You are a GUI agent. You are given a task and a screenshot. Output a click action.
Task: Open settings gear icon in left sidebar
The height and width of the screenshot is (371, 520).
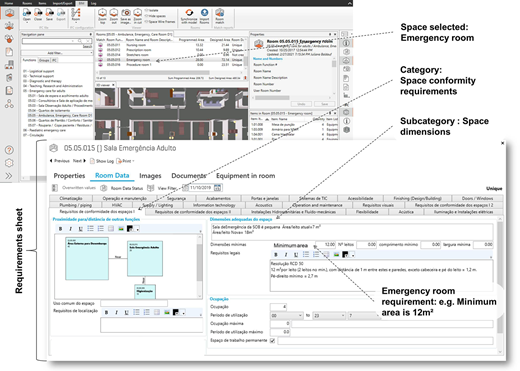[9, 163]
